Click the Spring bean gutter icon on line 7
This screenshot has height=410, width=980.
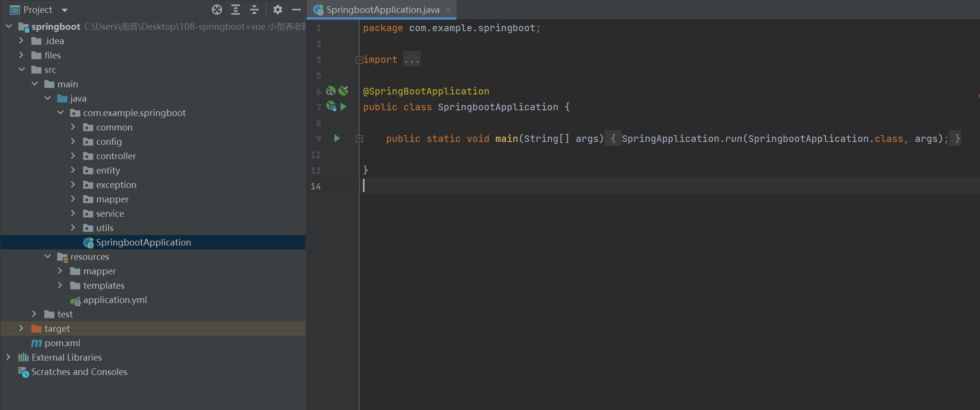[331, 106]
